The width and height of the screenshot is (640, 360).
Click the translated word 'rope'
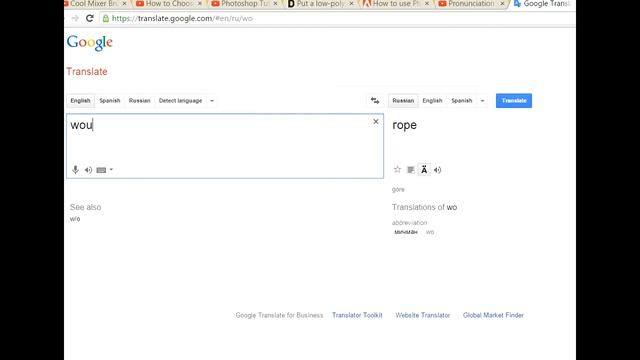404,125
